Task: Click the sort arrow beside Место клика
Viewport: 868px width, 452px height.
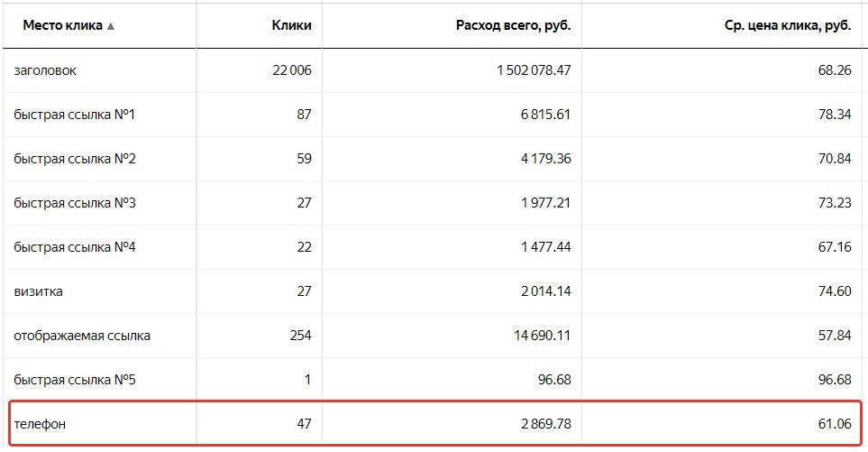Action: 110,26
